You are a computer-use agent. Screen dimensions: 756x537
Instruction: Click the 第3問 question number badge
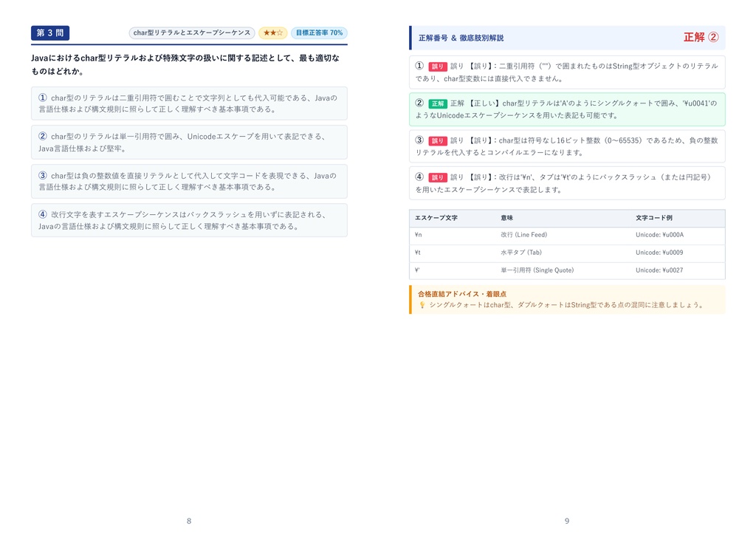pyautogui.click(x=50, y=33)
